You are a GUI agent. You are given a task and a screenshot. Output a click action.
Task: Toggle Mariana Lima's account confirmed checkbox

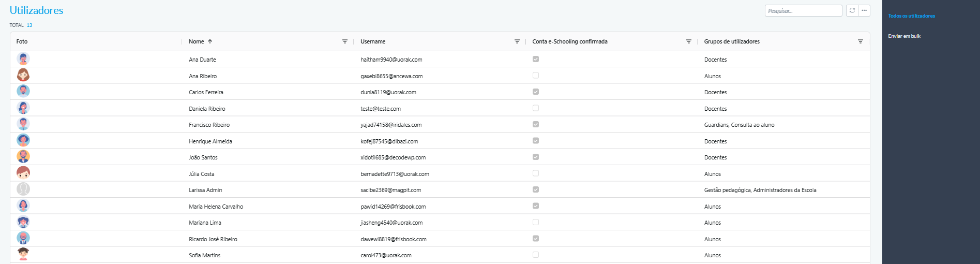click(x=536, y=222)
